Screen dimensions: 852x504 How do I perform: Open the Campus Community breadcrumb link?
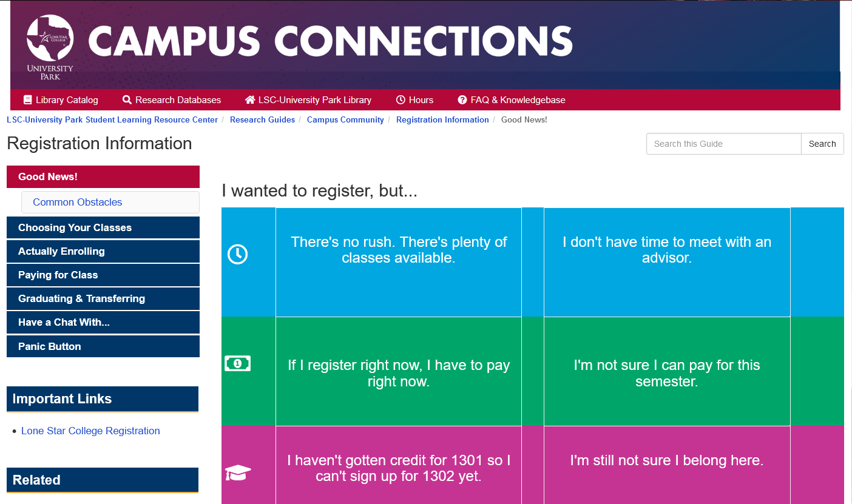coord(345,119)
